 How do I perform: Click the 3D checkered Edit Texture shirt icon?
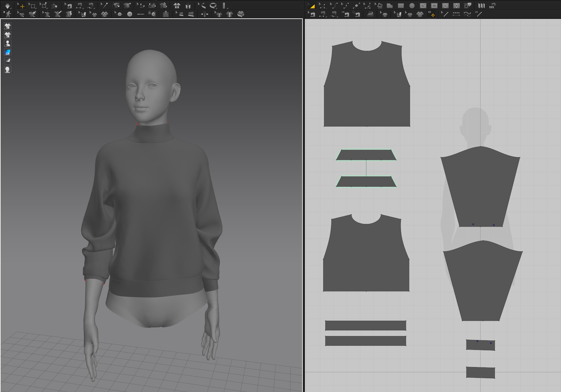tap(104, 14)
